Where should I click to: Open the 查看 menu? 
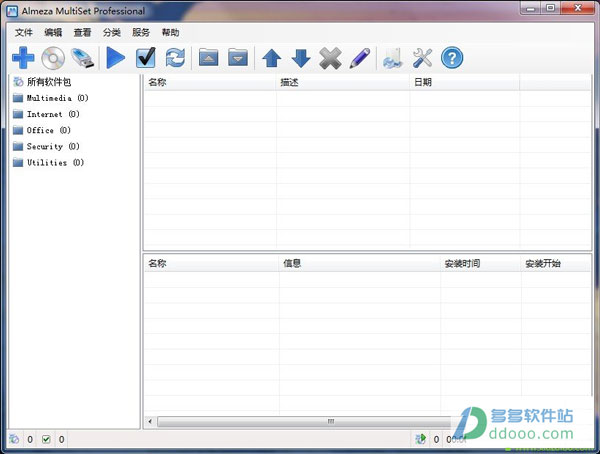[x=82, y=33]
